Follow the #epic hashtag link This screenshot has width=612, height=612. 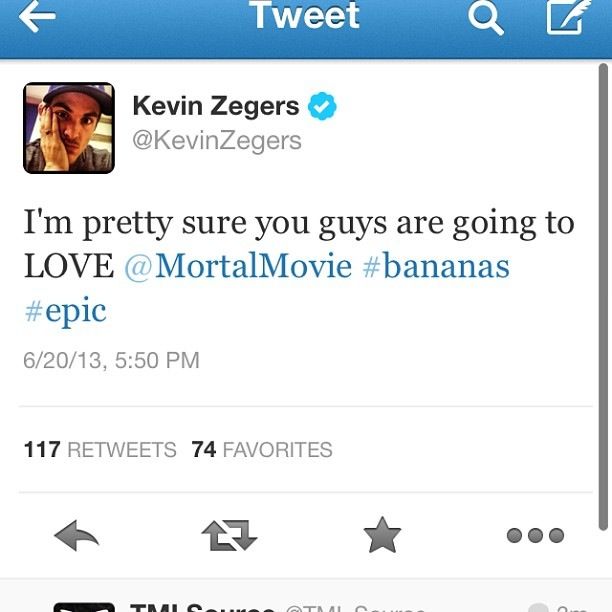65,311
